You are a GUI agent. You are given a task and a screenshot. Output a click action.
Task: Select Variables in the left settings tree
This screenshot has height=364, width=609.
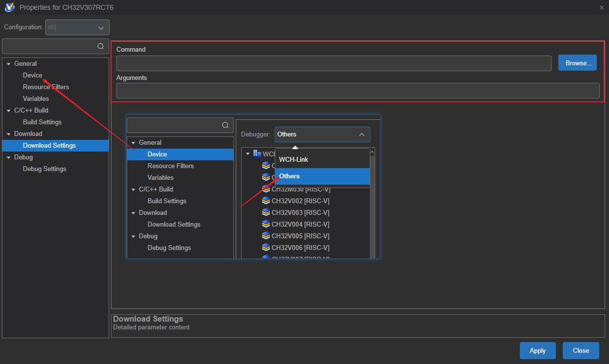pyautogui.click(x=36, y=98)
